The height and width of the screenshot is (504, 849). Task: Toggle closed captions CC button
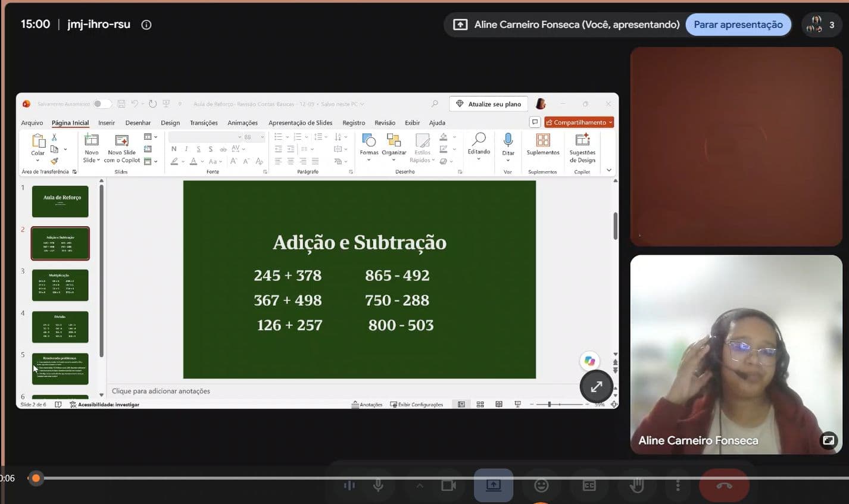click(x=589, y=486)
